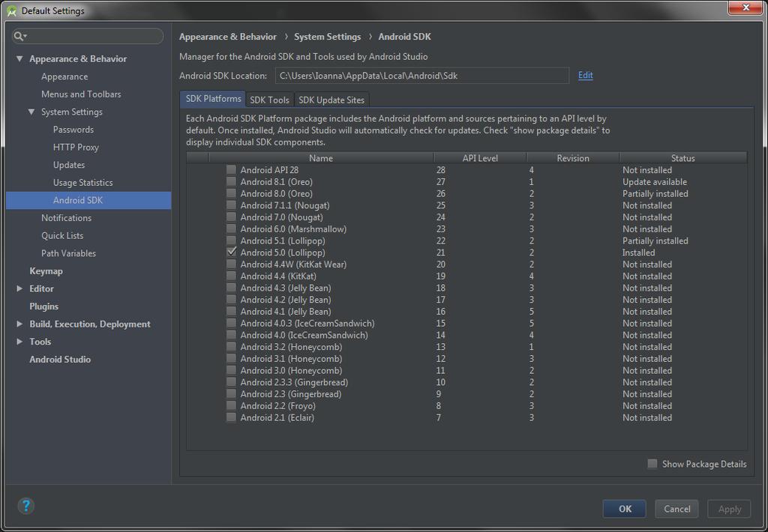Expand the Editor tree node
768x532 pixels.
point(19,288)
